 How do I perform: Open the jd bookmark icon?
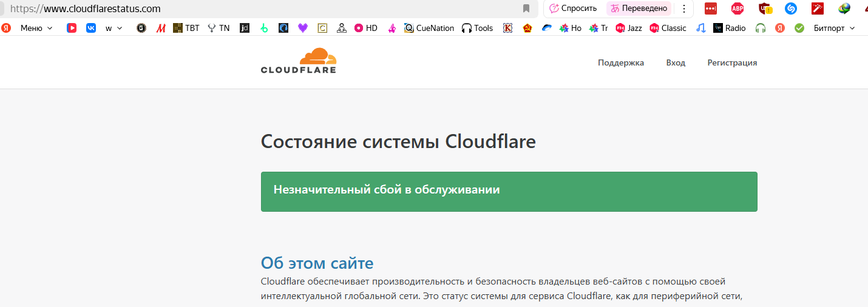tap(245, 28)
